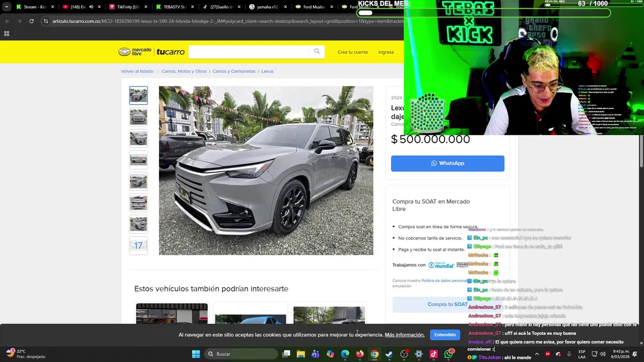The width and height of the screenshot is (644, 362).
Task: Open Task View in the taskbar
Action: [x=286, y=354]
